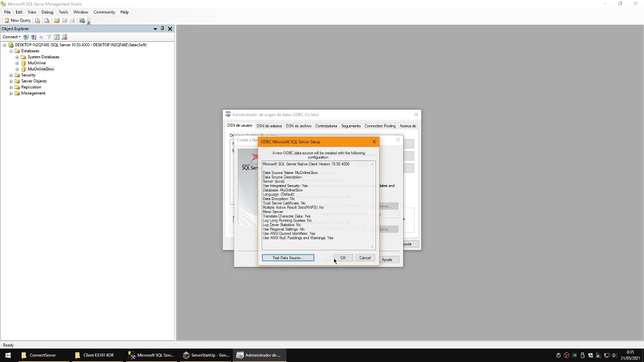Expand the System Databases folder
The width and height of the screenshot is (644, 362).
click(17, 57)
